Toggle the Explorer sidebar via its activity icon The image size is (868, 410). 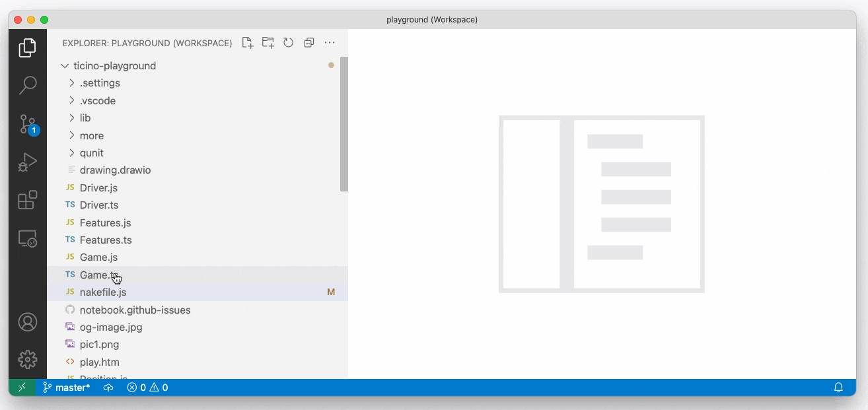point(27,47)
